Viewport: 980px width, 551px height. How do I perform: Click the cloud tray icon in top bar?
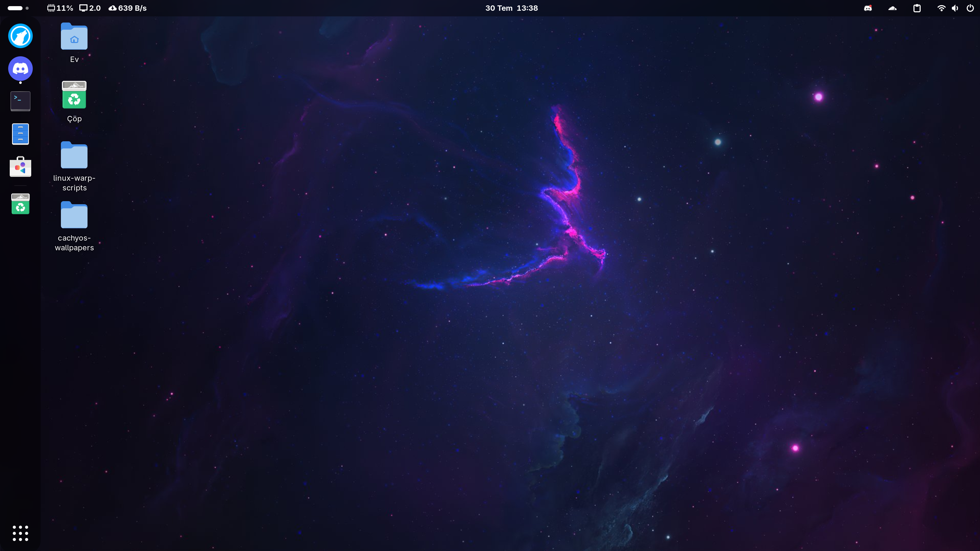892,8
